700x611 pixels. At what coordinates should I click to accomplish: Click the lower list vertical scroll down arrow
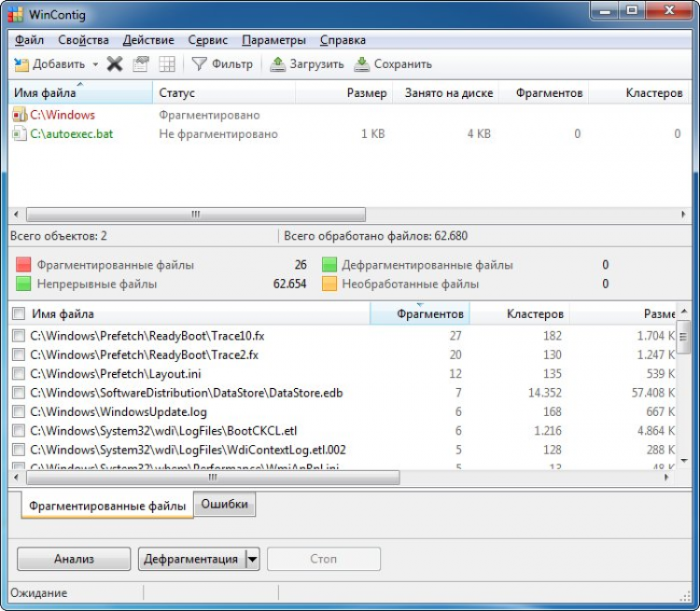(x=684, y=460)
